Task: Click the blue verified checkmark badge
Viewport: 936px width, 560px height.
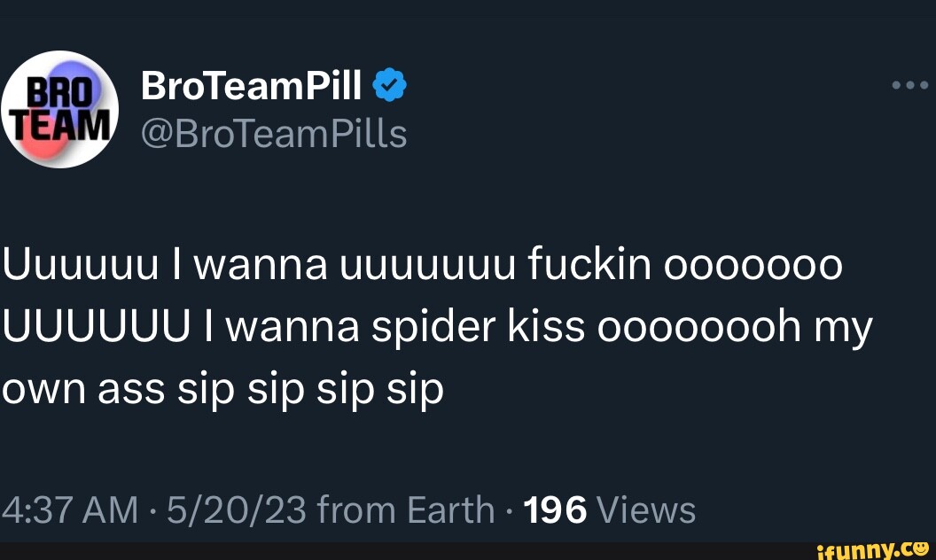Action: tap(390, 87)
